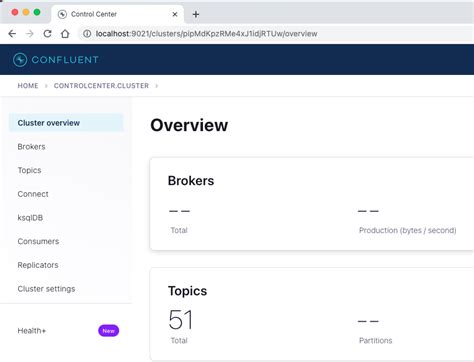Click Production (bytes / second) label

click(407, 230)
